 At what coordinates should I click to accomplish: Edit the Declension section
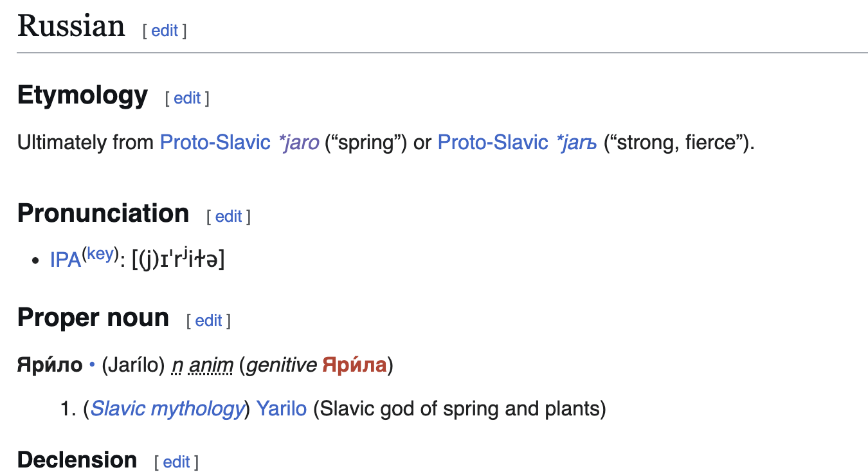click(176, 462)
